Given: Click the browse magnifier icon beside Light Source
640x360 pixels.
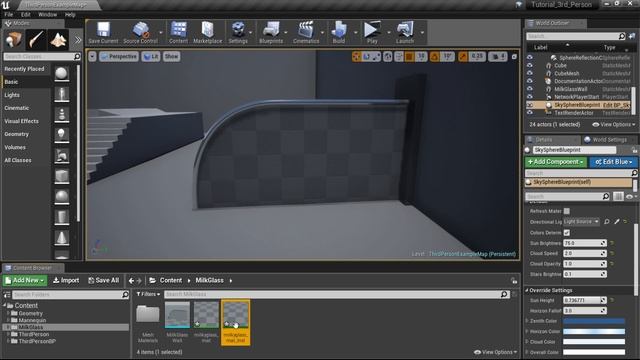Looking at the screenshot, I should tap(607, 222).
